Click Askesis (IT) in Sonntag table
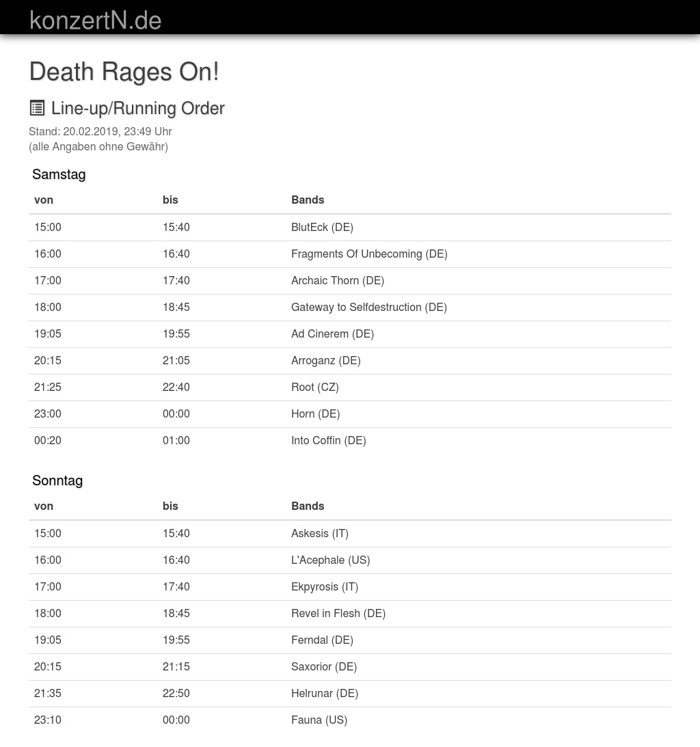700x747 pixels. [319, 533]
